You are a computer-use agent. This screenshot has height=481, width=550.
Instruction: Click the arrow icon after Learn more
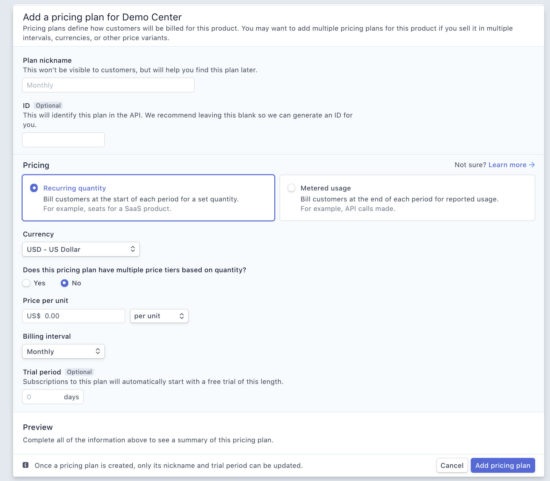point(532,165)
